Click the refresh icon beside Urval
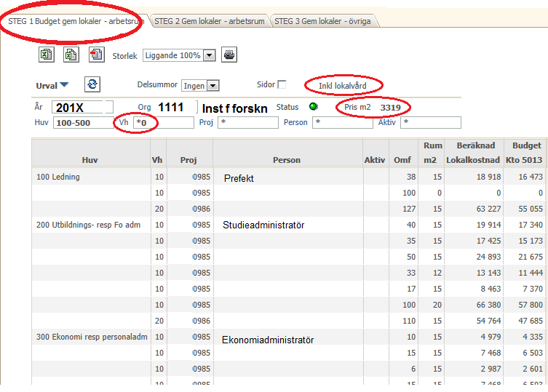The height and width of the screenshot is (392, 548). click(92, 84)
